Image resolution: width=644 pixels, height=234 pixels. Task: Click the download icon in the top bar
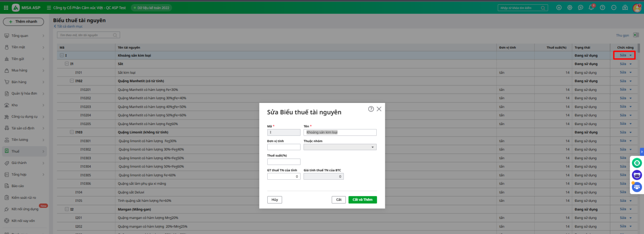(559, 8)
